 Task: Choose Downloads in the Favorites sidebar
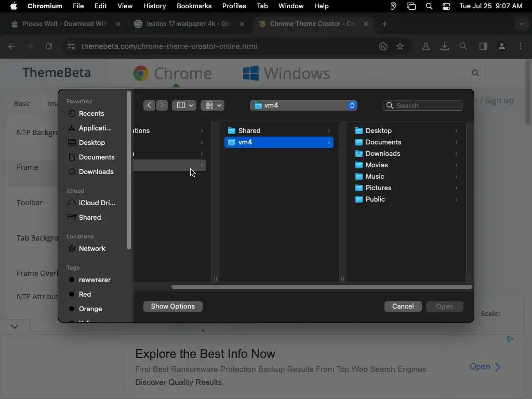[91, 171]
